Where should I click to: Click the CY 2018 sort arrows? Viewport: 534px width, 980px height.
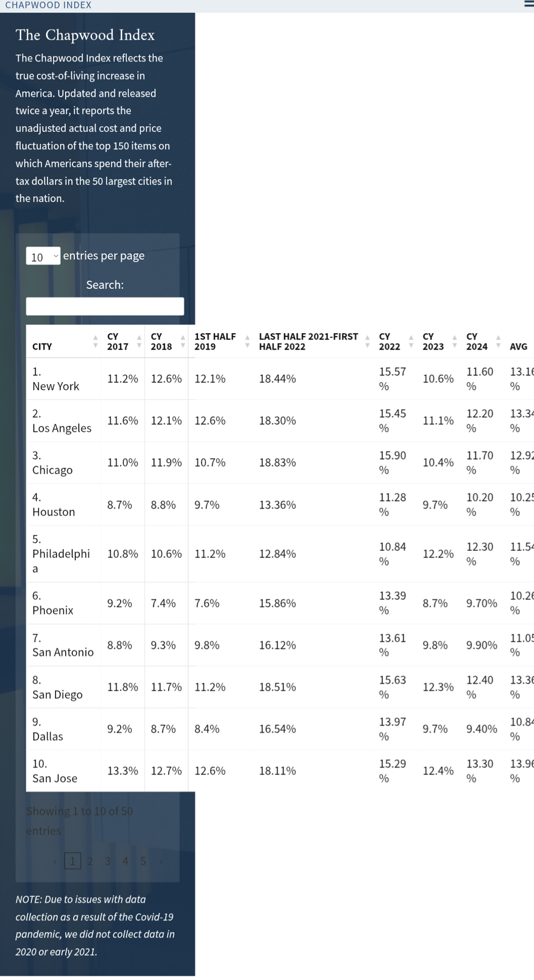(x=183, y=342)
